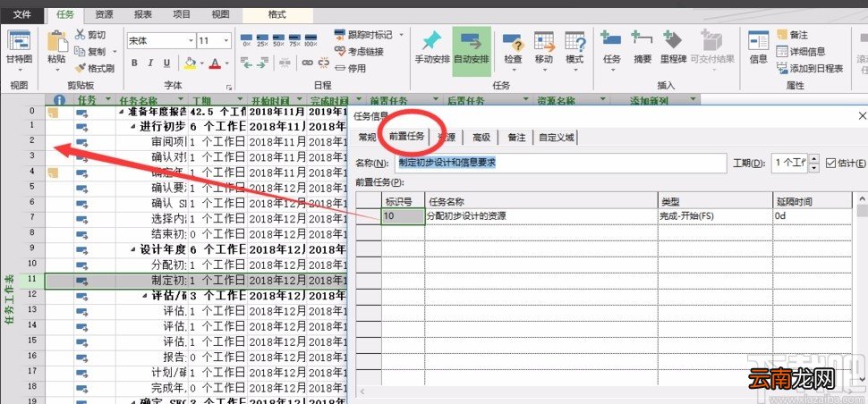The image size is (868, 404).
Task: Click Respect Links (考虑链接)
Action: click(x=359, y=52)
